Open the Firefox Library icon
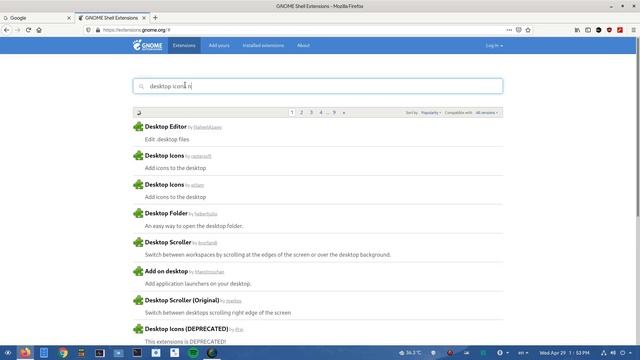This screenshot has height=360, width=640. [x=577, y=30]
